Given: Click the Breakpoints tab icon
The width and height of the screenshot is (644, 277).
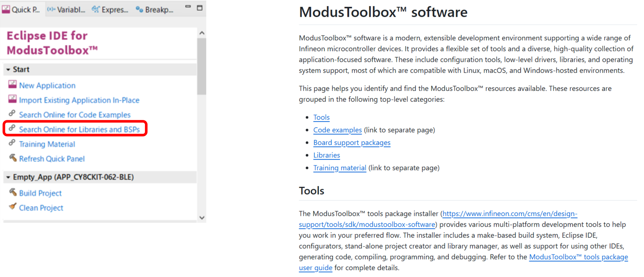Looking at the screenshot, I should pos(140,10).
